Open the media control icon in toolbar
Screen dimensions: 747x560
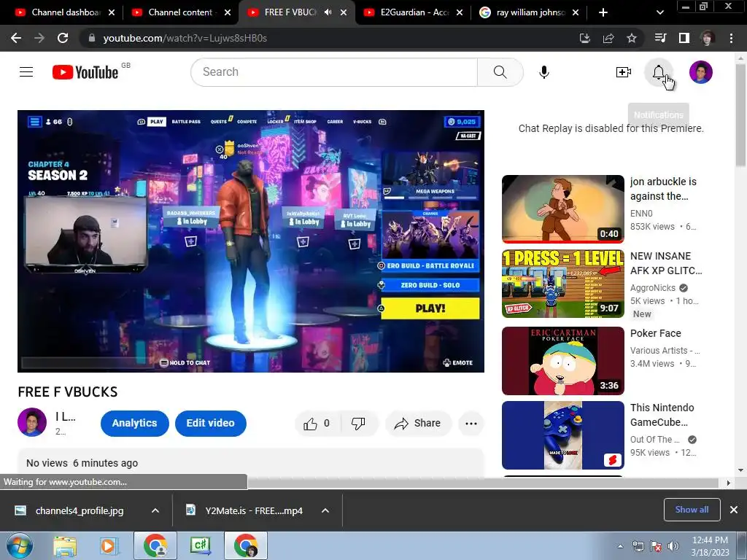click(660, 38)
